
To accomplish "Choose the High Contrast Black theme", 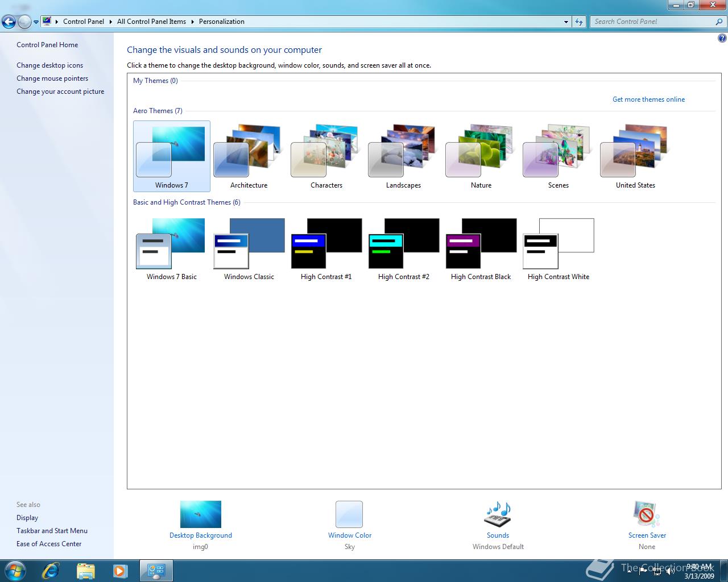I will pyautogui.click(x=481, y=248).
